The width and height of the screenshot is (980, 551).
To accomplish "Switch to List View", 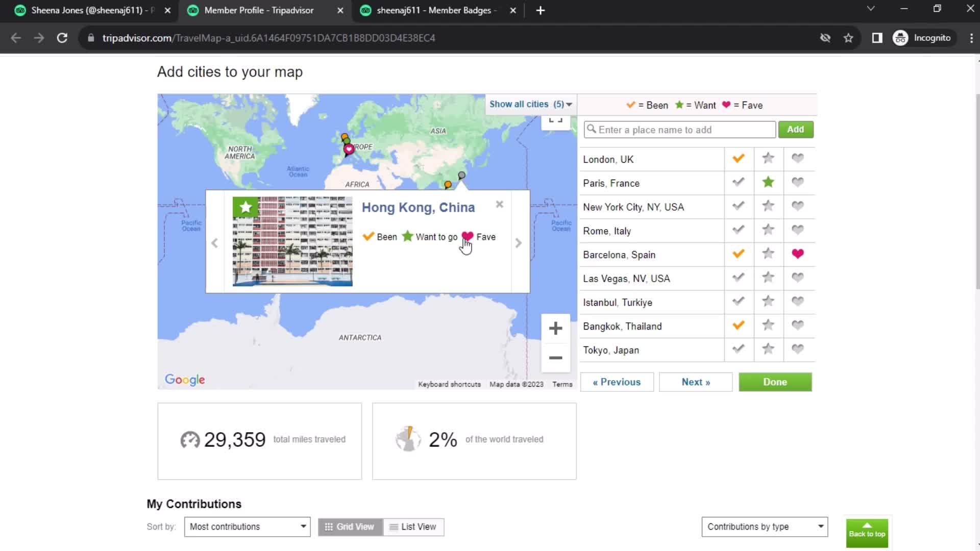I will (412, 526).
